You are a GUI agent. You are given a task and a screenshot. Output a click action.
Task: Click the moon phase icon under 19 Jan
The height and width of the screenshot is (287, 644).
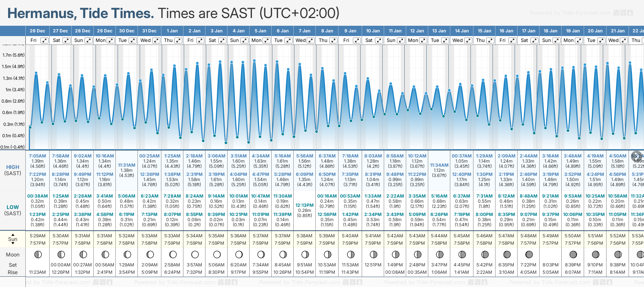573,254
